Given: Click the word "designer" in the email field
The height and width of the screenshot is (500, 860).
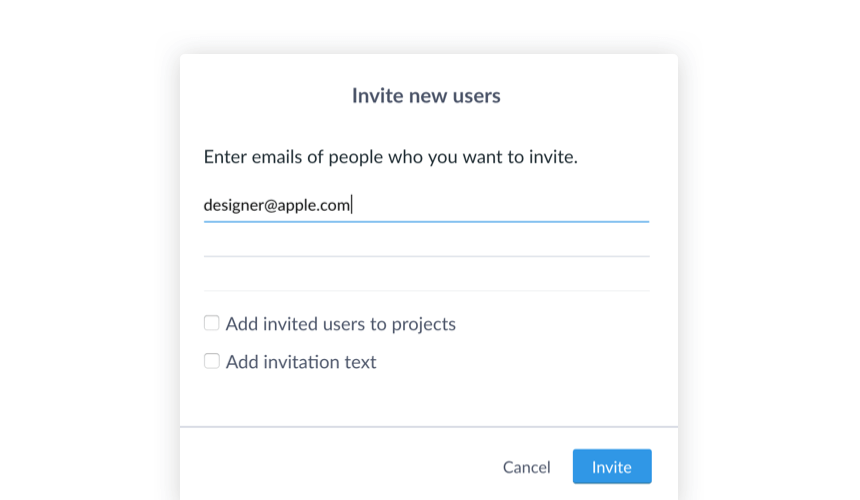Looking at the screenshot, I should click(232, 205).
